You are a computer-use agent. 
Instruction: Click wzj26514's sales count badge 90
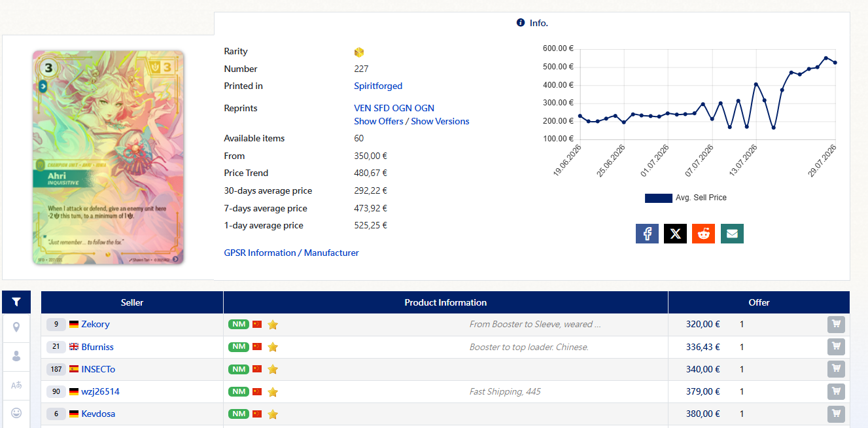[x=56, y=391]
